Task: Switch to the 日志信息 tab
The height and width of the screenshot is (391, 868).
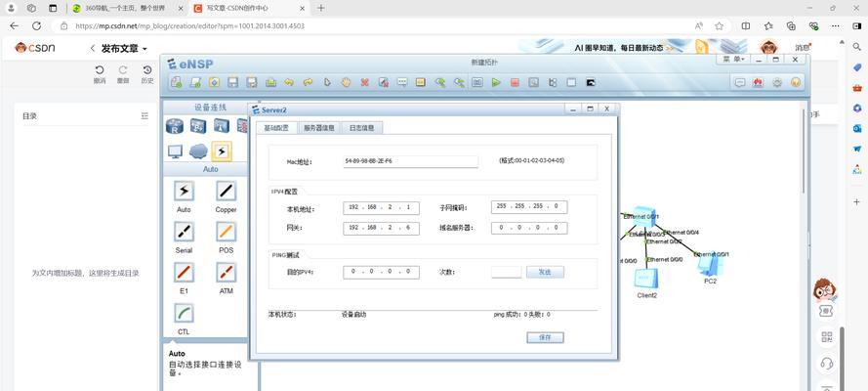Action: pyautogui.click(x=361, y=128)
